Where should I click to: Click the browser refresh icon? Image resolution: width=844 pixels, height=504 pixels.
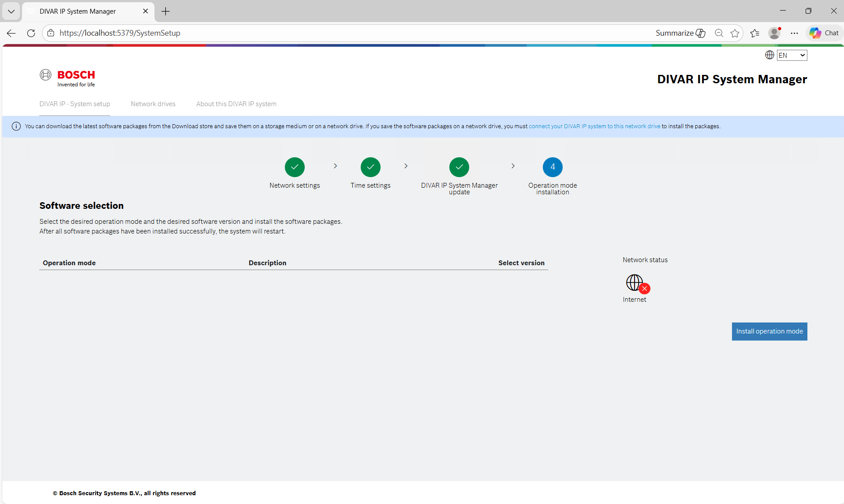pyautogui.click(x=31, y=33)
